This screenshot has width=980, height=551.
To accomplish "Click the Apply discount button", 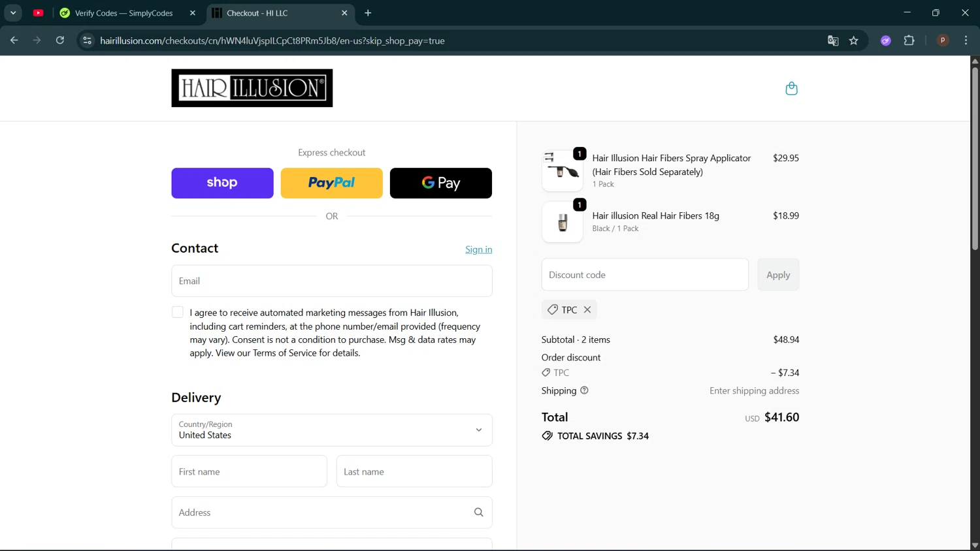I will coord(778,275).
